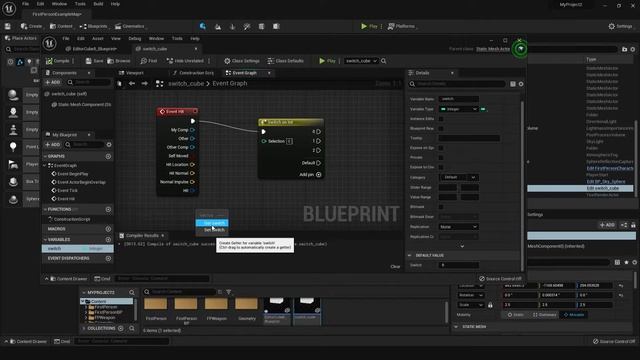Toggle Bitmask checkbox
The height and width of the screenshot is (360, 640).
pos(441,207)
